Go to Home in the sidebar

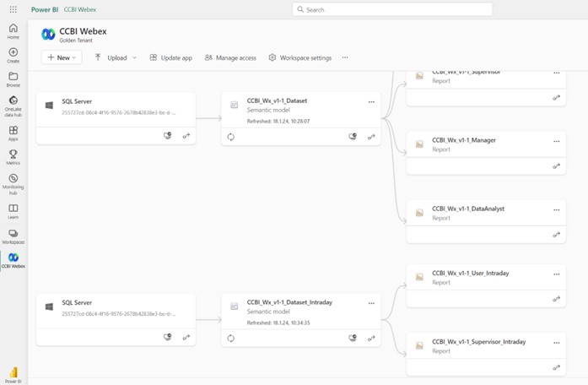click(13, 31)
